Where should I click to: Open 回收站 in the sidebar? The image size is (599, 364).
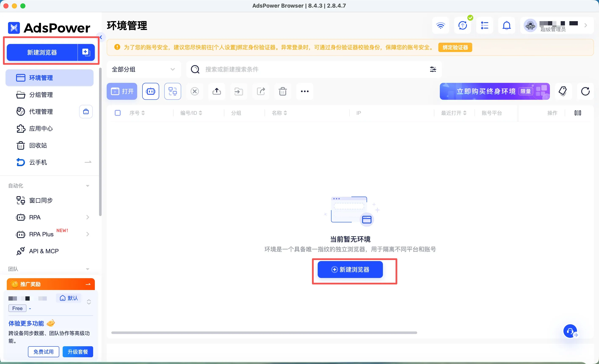click(x=49, y=145)
